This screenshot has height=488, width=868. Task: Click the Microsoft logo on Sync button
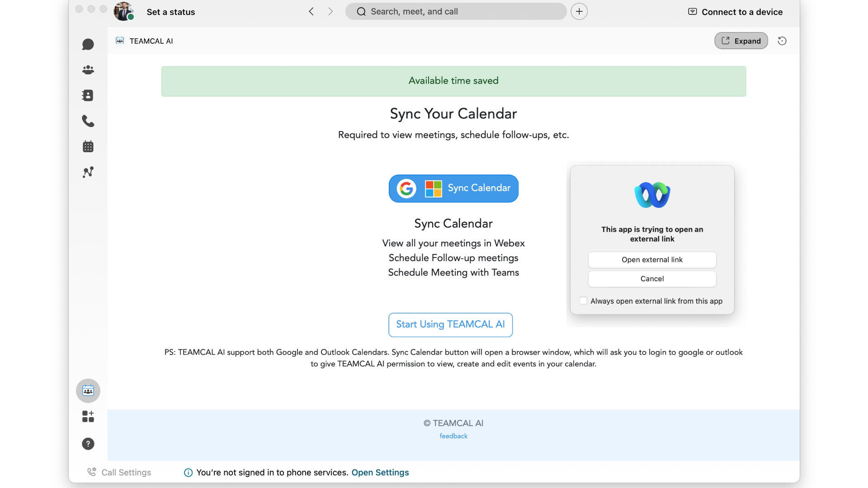(x=433, y=188)
